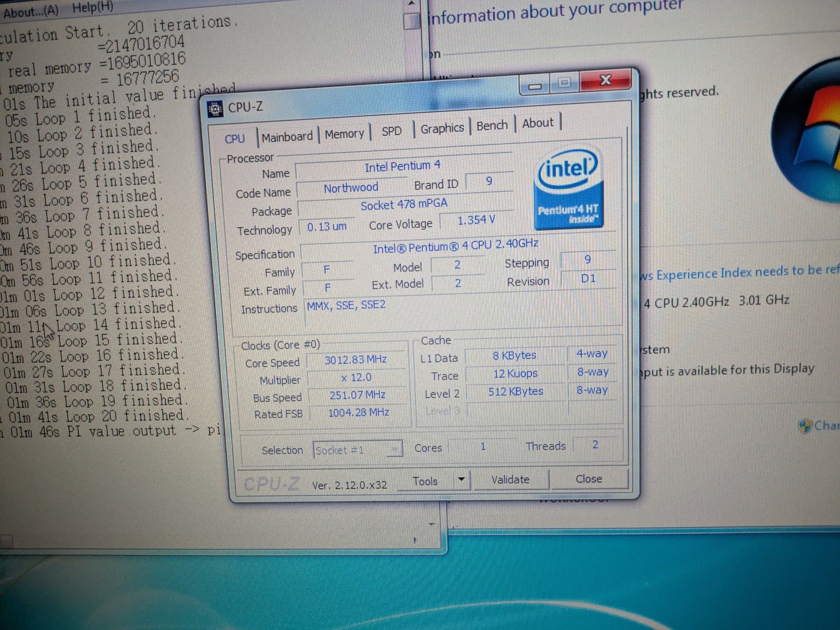840x630 pixels.
Task: Click the 3012.83 MHz core speed value
Action: pyautogui.click(x=356, y=360)
